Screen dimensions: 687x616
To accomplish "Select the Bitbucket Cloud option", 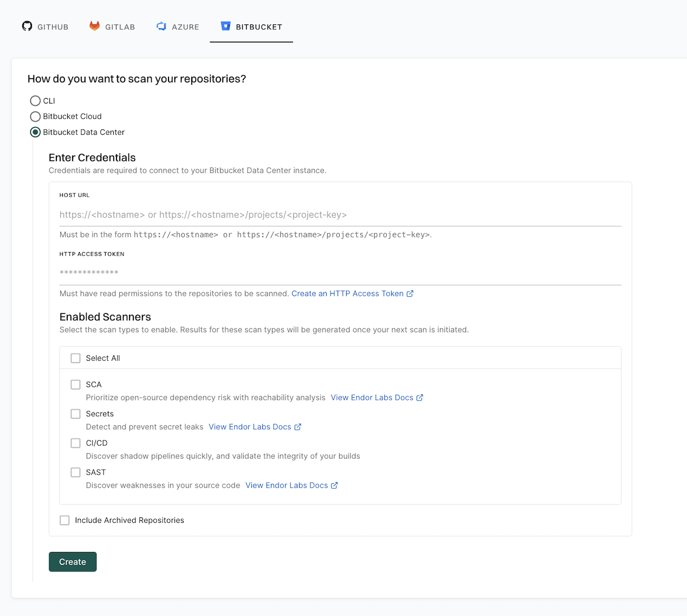I will coord(35,116).
